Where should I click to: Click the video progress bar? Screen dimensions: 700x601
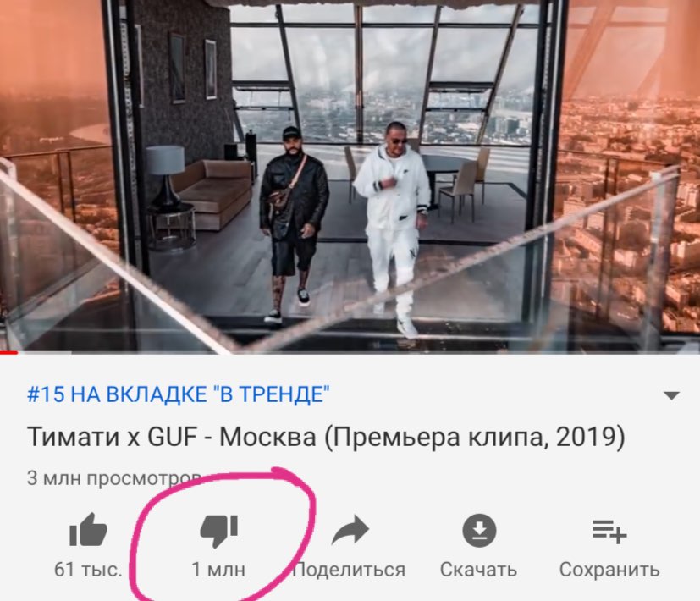(350, 353)
